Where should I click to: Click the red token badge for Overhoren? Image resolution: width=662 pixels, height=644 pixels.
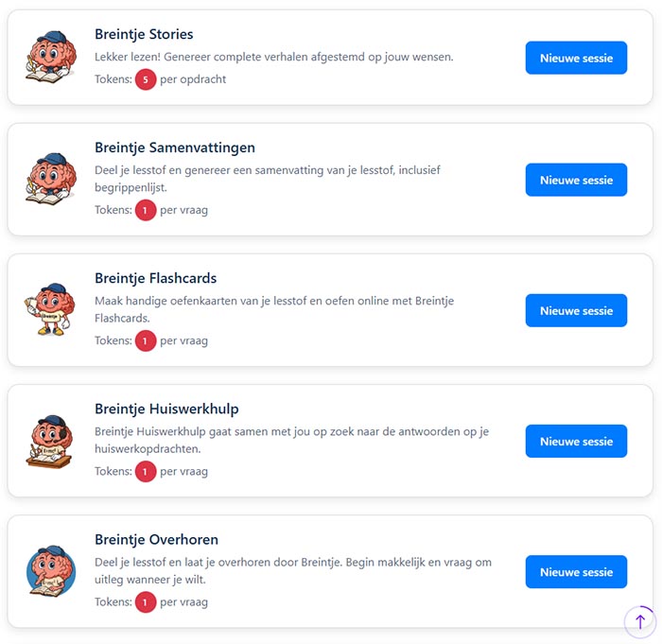(146, 601)
